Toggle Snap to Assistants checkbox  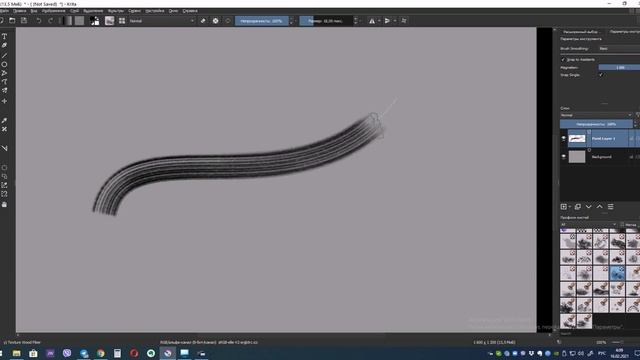point(563,60)
